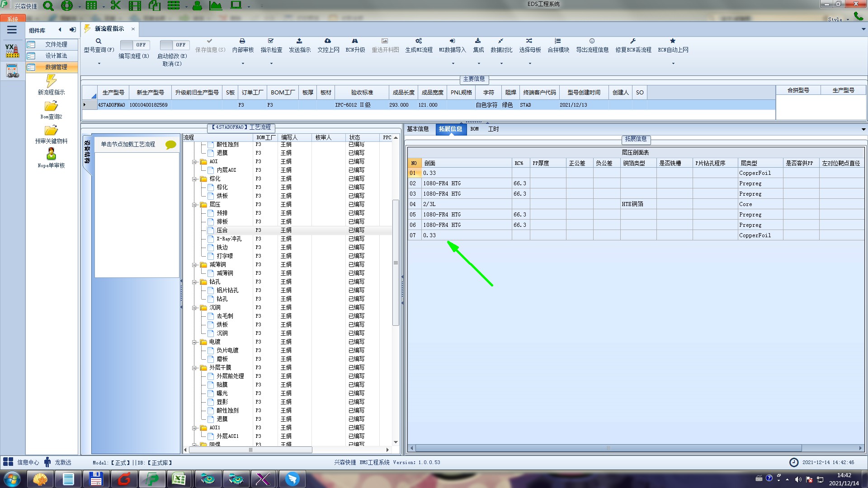Select the 压合 tree node
This screenshot has width=868, height=488.
222,230
